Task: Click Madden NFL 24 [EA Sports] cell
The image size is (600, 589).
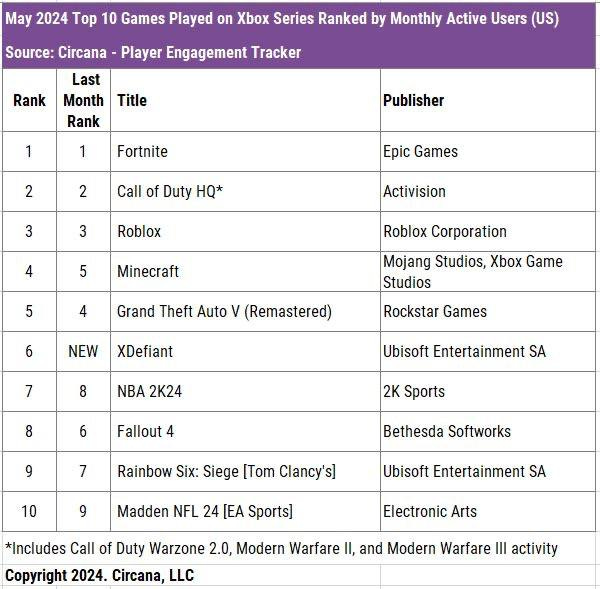Action: click(x=205, y=512)
